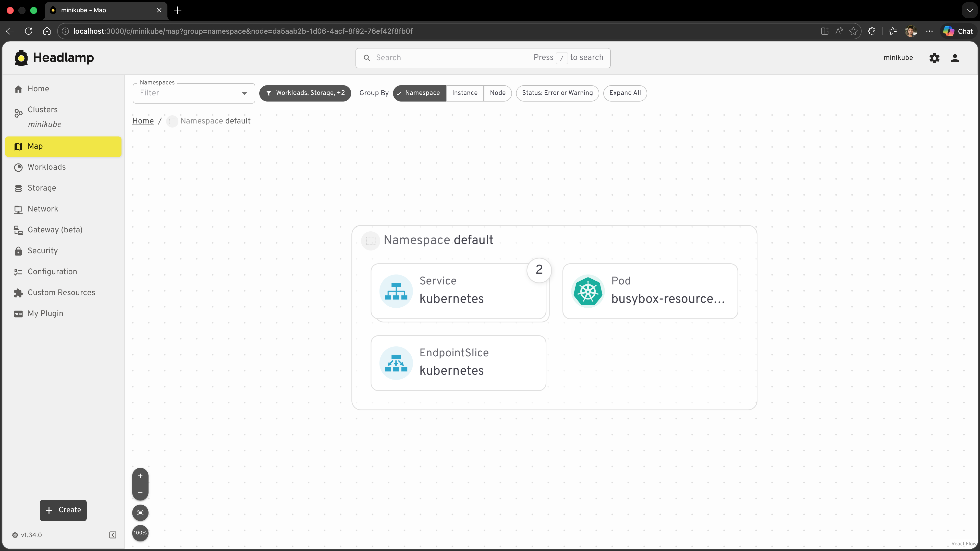This screenshot has width=980, height=551.
Task: Expand the Service group badge showing 2
Action: tap(539, 270)
